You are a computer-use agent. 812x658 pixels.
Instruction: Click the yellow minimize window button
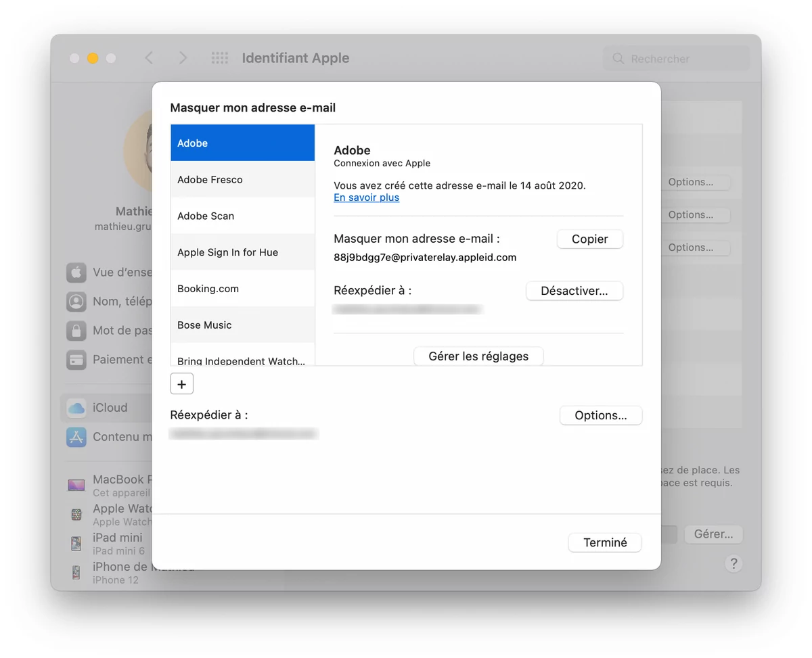(93, 58)
